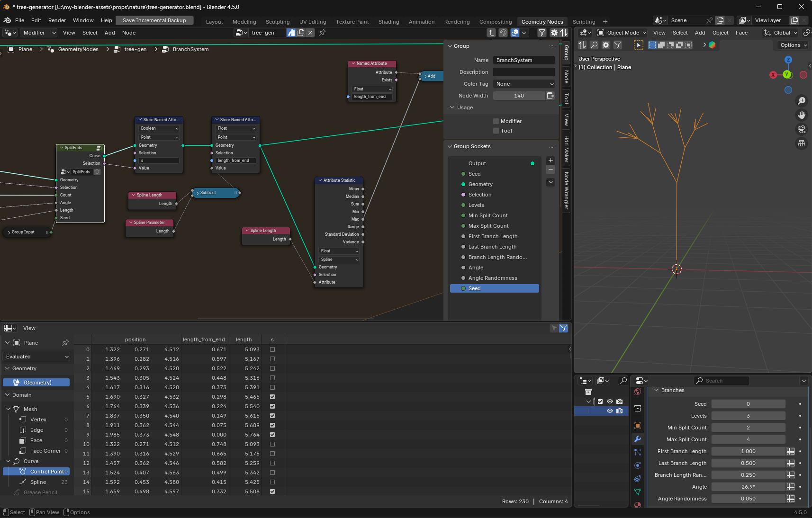Click the viewport Options button

pyautogui.click(x=794, y=45)
